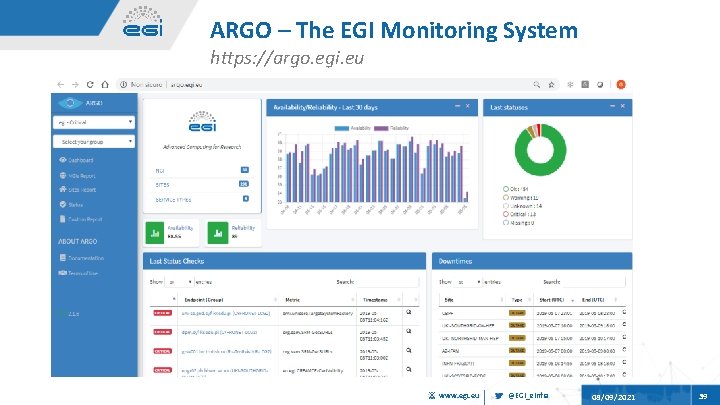Click the zoom magnifier in address bar
The height and width of the screenshot is (405, 720).
536,84
